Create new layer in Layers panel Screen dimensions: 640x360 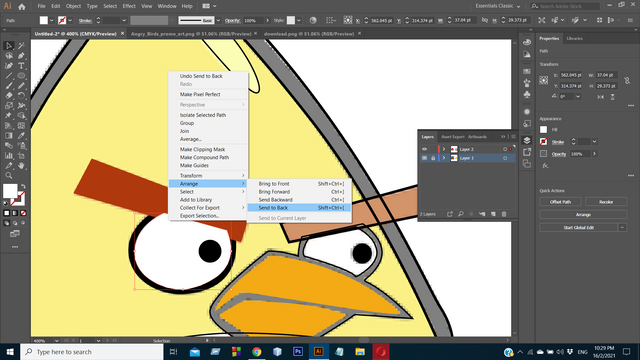tap(493, 214)
